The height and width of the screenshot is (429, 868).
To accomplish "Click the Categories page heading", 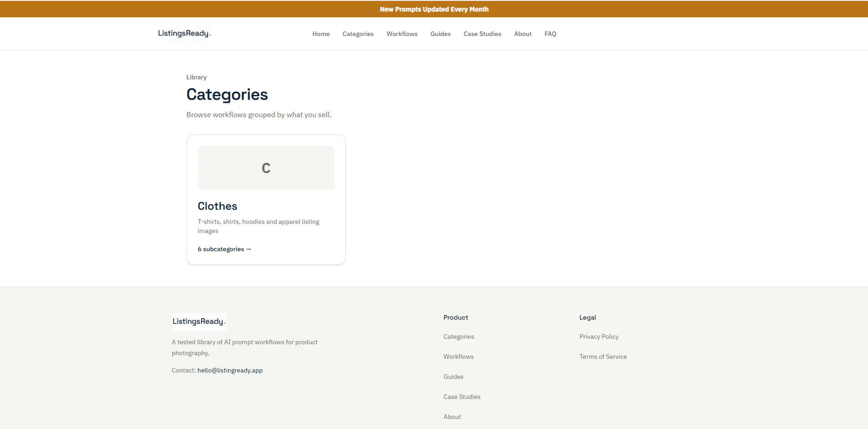I will pyautogui.click(x=227, y=94).
